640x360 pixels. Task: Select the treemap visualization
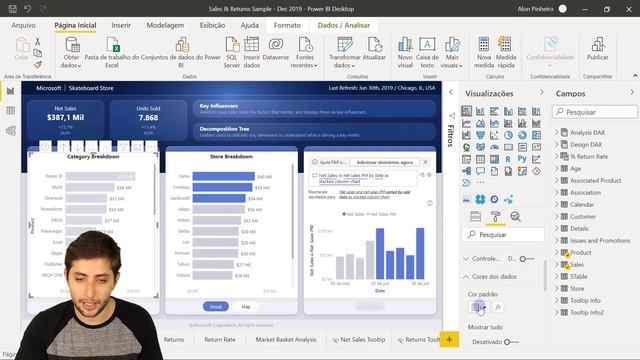coord(536,135)
